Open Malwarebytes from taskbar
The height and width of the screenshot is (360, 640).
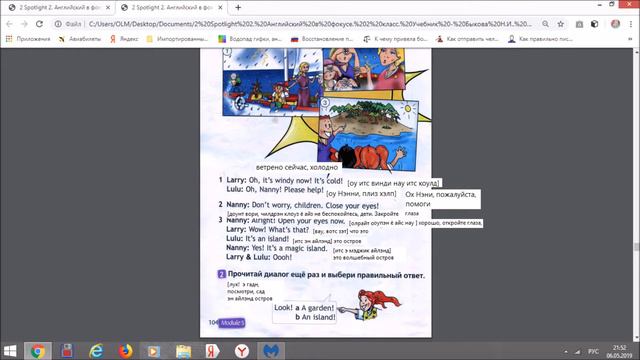tap(271, 351)
